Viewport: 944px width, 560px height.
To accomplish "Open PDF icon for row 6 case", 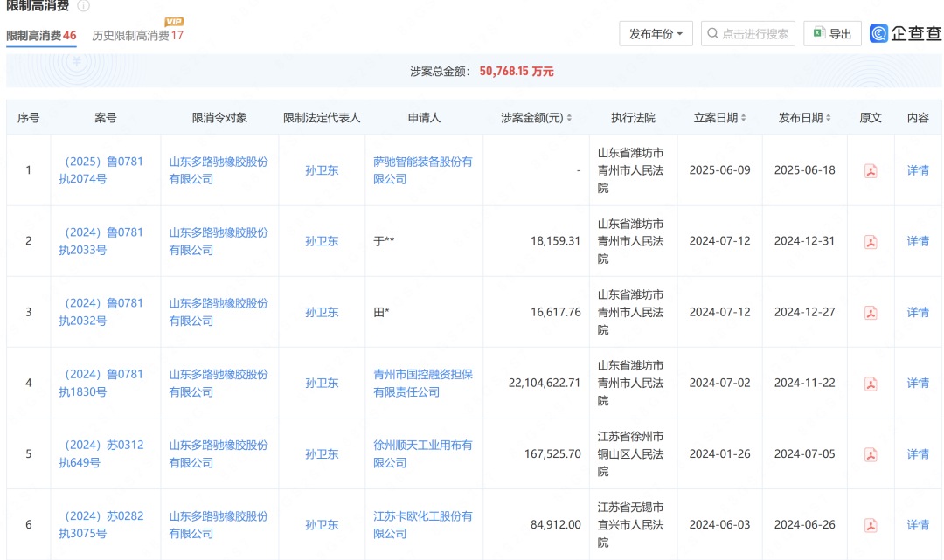I will click(871, 525).
